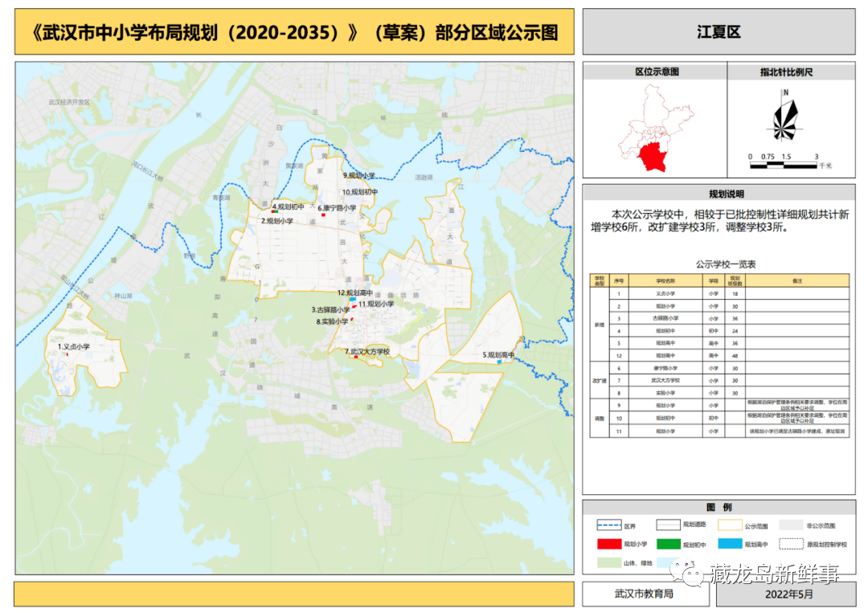Screen dimensions: 868x613
Task: Click the red 康宁路小学 map marker
Action: pyautogui.click(x=323, y=215)
